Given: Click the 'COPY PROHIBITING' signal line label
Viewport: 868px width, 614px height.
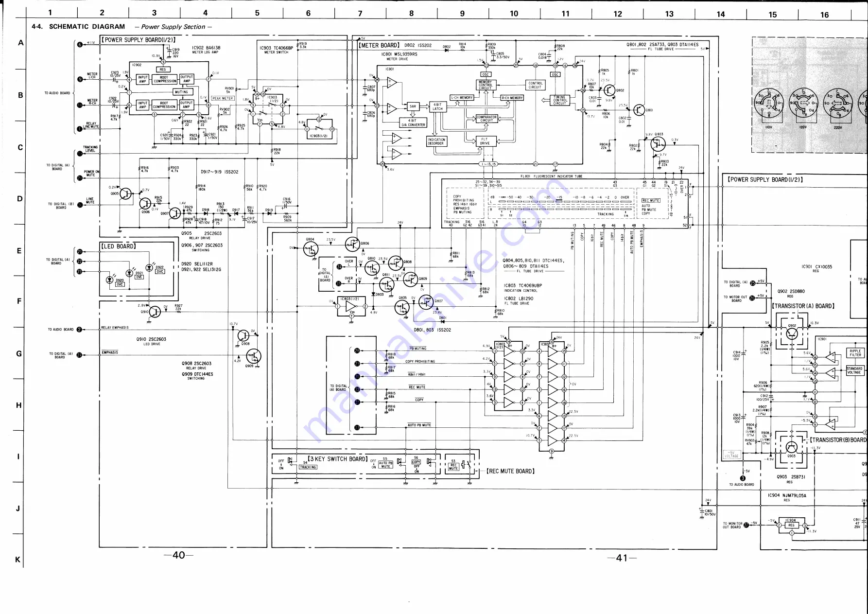Looking at the screenshot, I should click(x=420, y=361).
